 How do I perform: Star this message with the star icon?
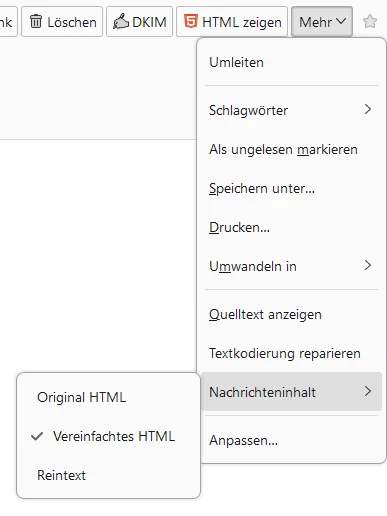click(370, 22)
